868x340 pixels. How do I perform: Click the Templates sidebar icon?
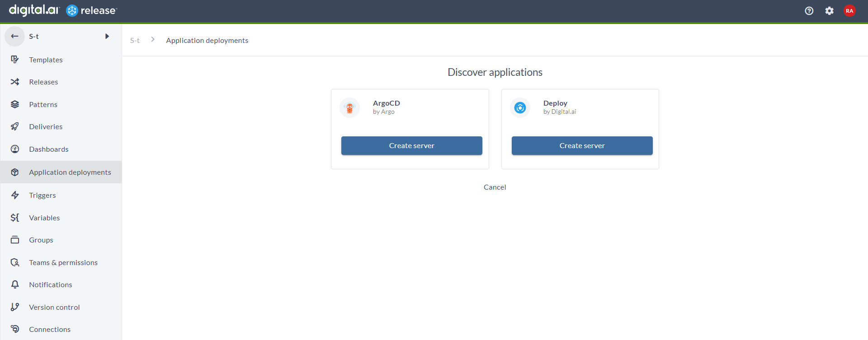click(15, 60)
